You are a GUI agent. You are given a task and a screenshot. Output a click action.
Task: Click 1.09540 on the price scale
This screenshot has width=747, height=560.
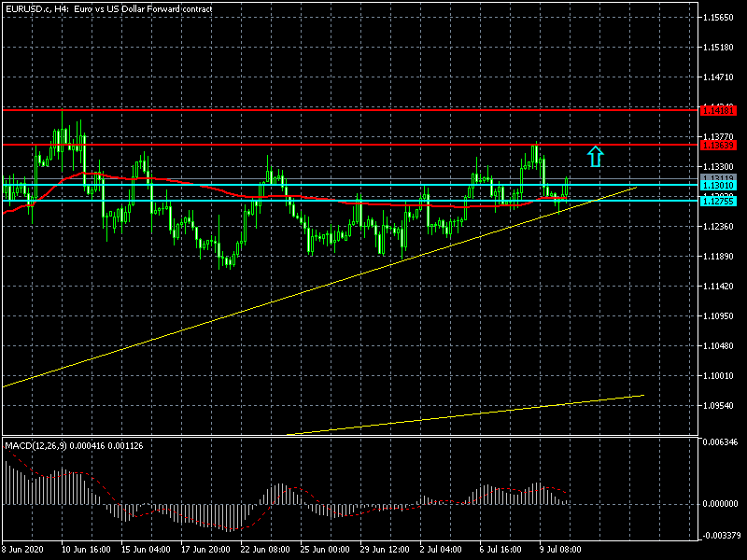[x=722, y=406]
